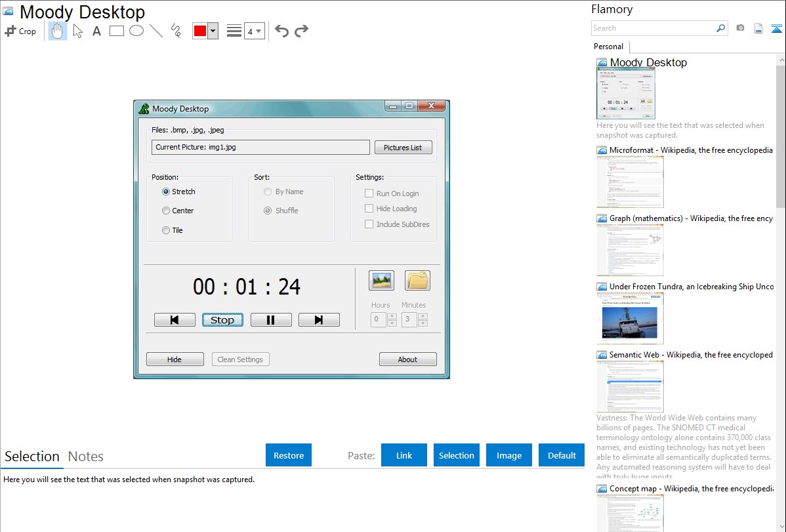Click the red color swatch
The width and height of the screenshot is (786, 532).
[200, 31]
